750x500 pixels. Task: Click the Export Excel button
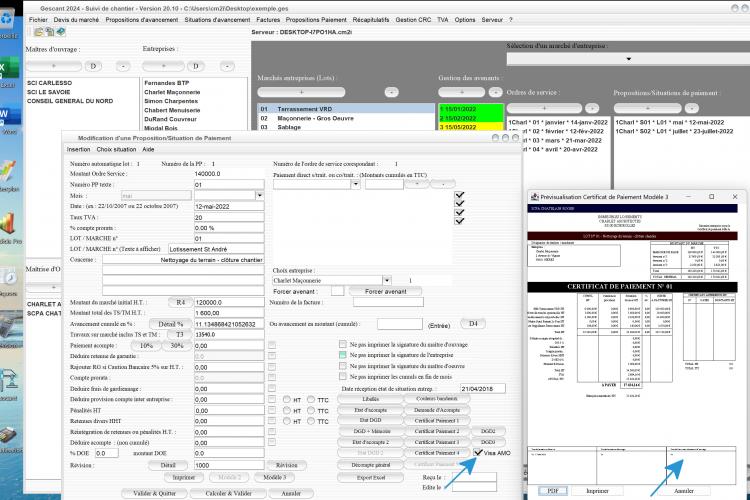tap(370, 477)
